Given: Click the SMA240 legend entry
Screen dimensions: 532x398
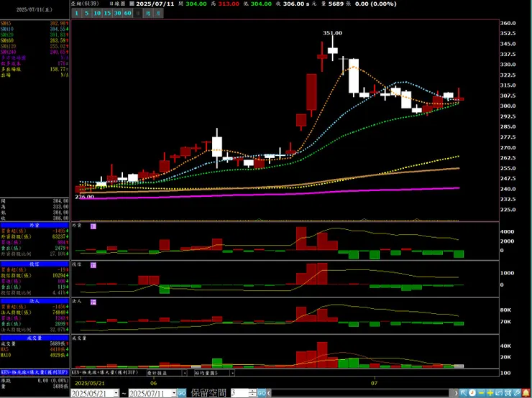Looking at the screenshot, I should (35, 52).
